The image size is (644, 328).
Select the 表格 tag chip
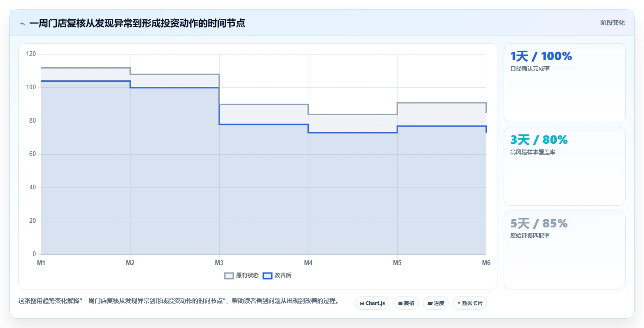click(x=406, y=303)
